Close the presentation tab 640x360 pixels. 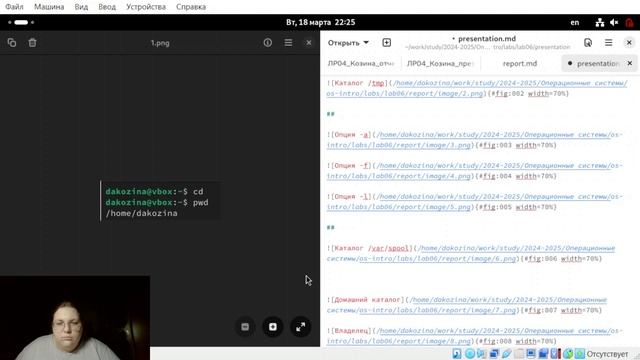coord(630,63)
